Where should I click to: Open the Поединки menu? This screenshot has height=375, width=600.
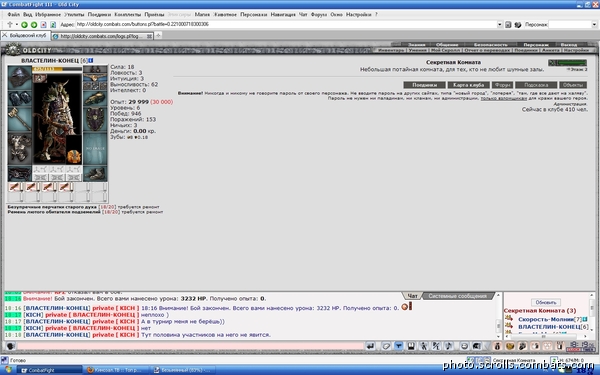point(99,14)
